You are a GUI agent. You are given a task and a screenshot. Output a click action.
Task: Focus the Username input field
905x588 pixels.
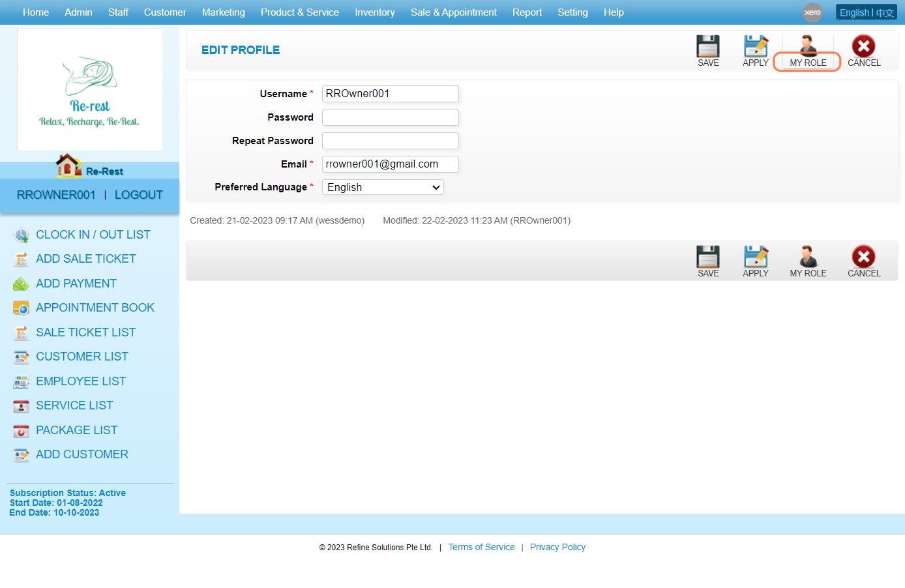(391, 94)
